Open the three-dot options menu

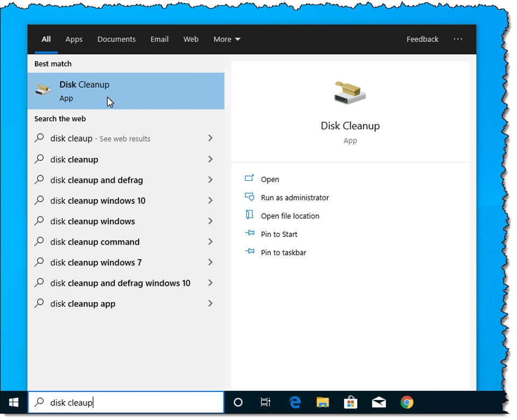(458, 39)
